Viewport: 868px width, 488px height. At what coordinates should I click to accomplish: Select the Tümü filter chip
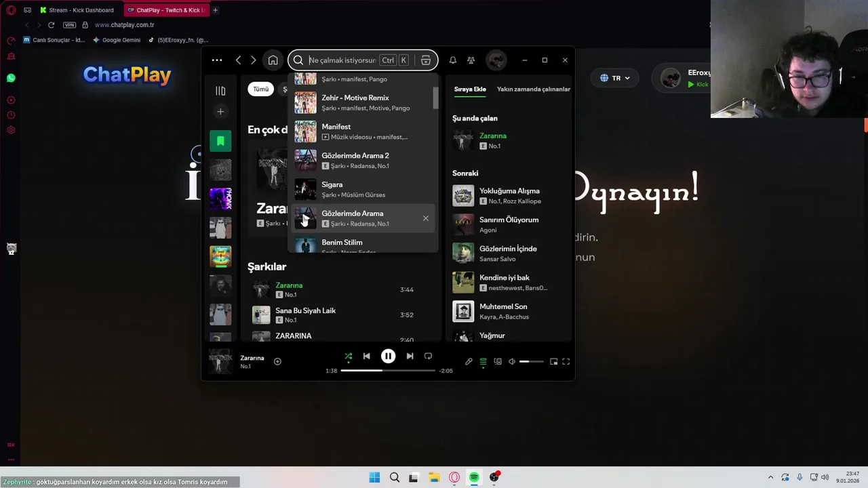coord(261,89)
